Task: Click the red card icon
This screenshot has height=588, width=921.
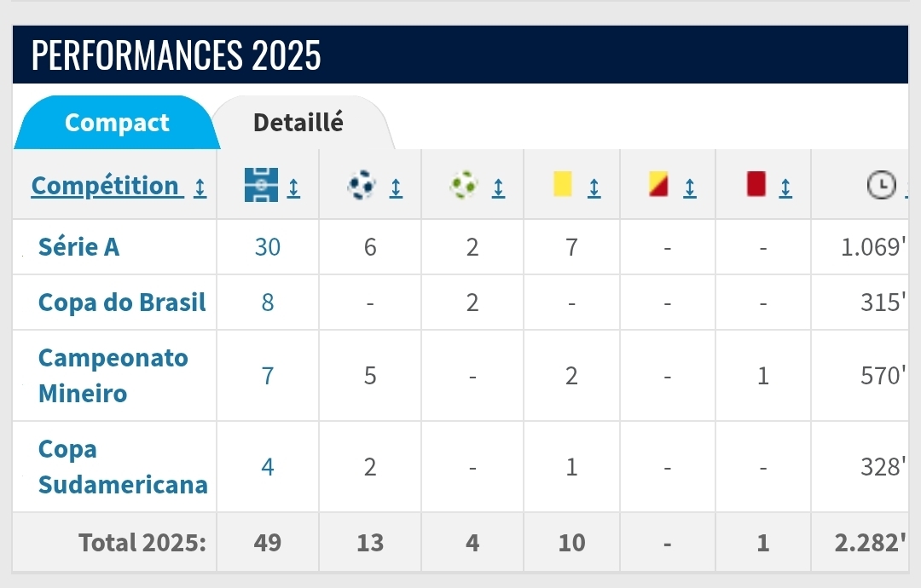Action: click(756, 184)
